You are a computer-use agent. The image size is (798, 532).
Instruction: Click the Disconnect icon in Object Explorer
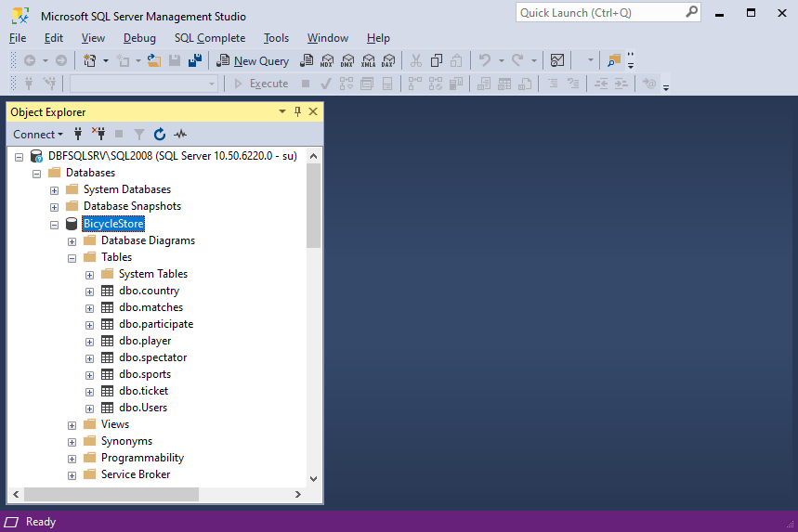(x=98, y=135)
